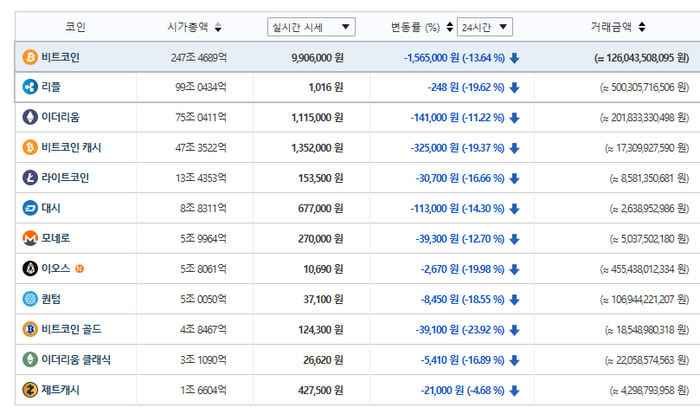
Task: Click the 퀀텀 coin name
Action: [51, 299]
